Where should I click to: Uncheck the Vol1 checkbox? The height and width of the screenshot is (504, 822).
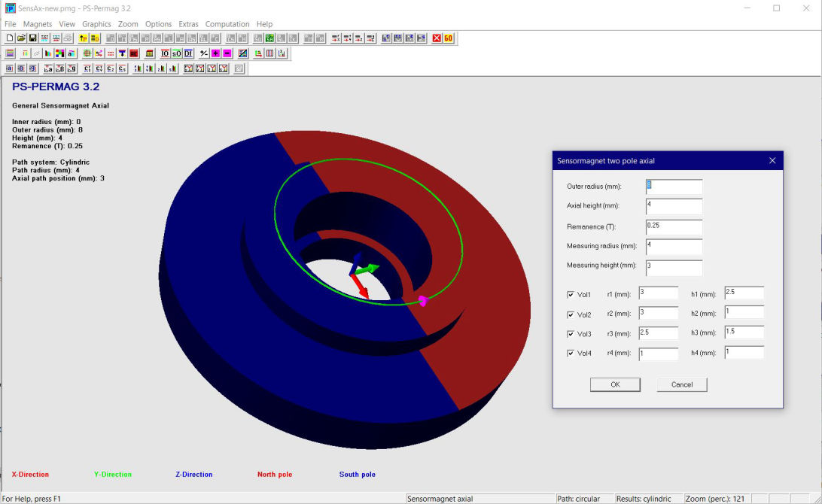point(571,294)
